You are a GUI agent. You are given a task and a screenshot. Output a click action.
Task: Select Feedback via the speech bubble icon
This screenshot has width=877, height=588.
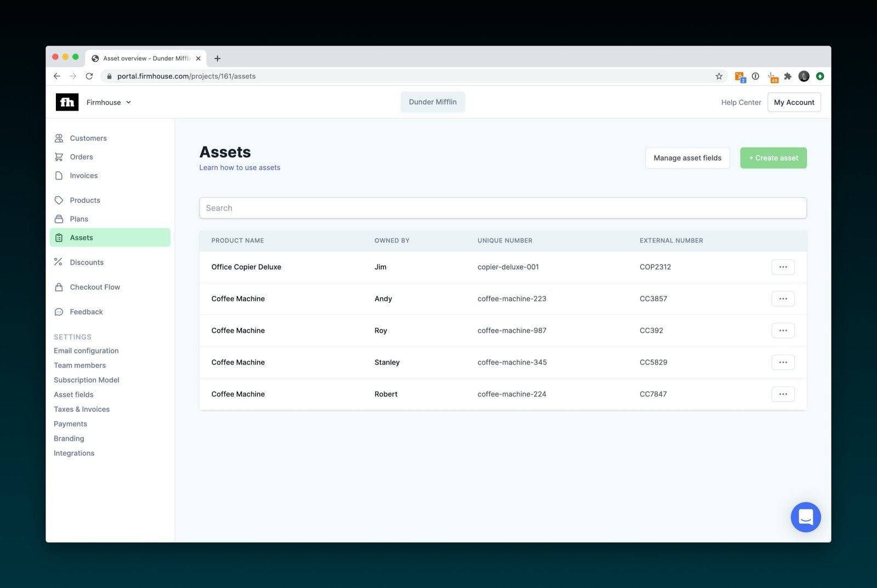coord(59,311)
